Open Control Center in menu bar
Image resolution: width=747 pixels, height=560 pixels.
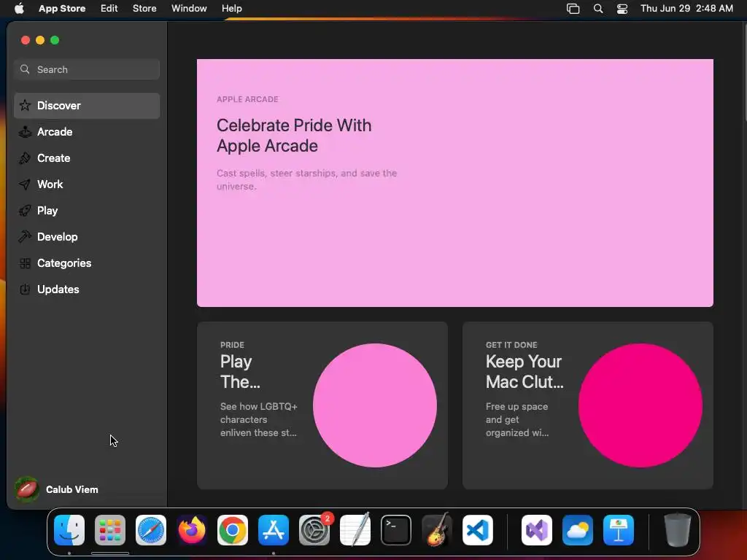(x=622, y=9)
